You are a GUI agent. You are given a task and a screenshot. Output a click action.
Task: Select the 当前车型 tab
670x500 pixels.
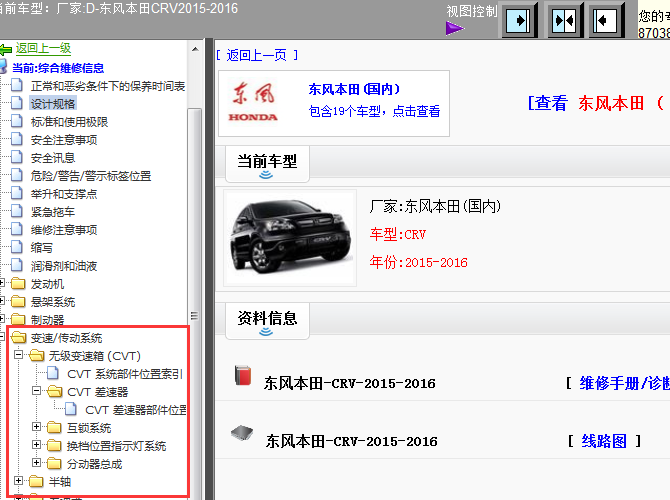[267, 164]
